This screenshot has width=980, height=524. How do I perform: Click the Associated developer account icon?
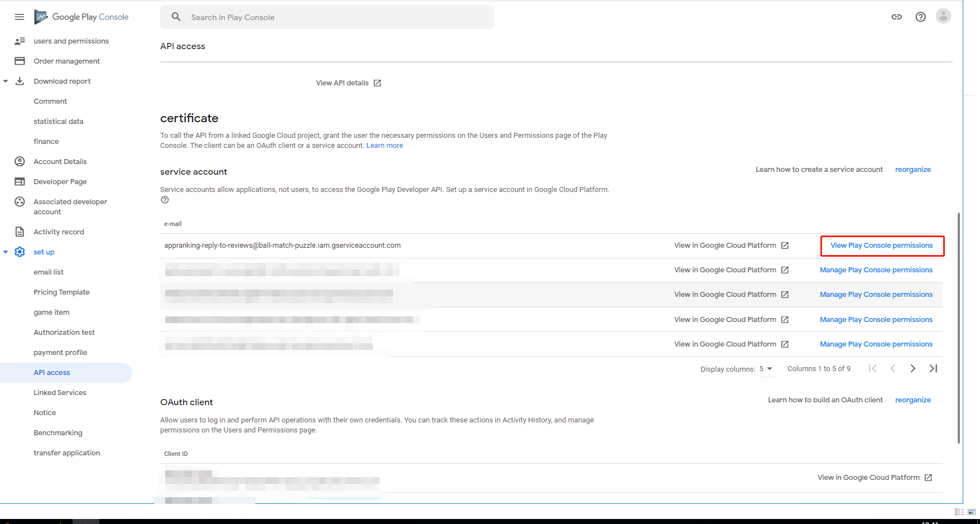pos(20,201)
